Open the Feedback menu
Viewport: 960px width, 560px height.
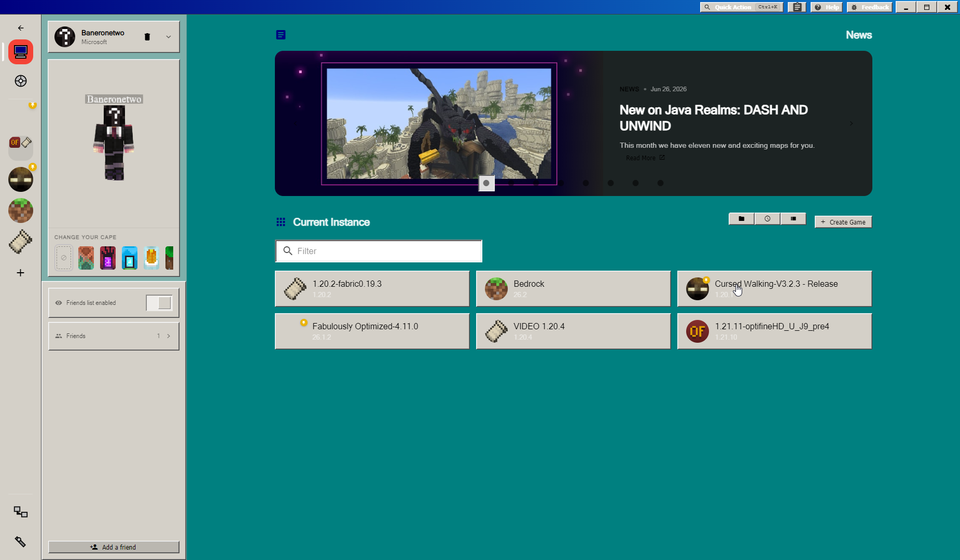(870, 7)
